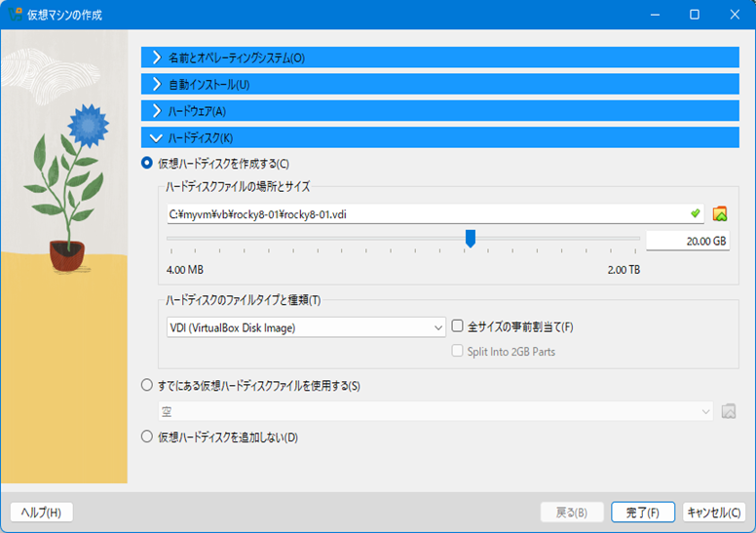Maximize the 仮想マシンの作成 window

pos(695,15)
